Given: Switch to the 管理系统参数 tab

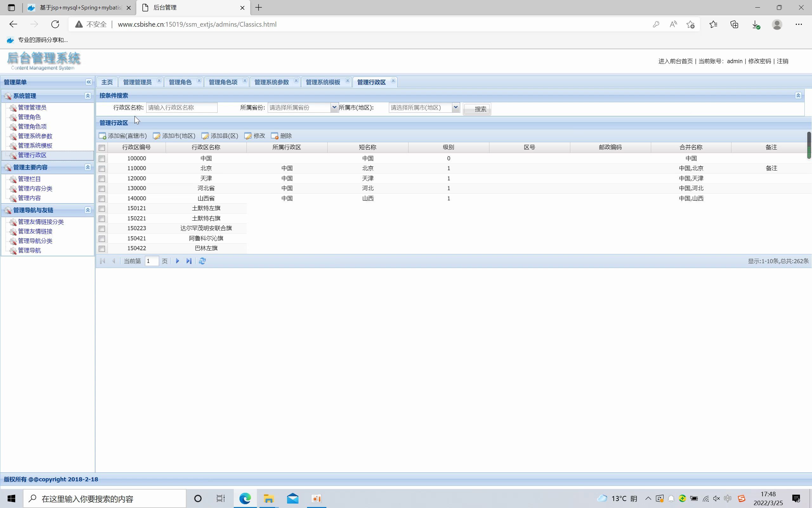Looking at the screenshot, I should click(x=272, y=82).
